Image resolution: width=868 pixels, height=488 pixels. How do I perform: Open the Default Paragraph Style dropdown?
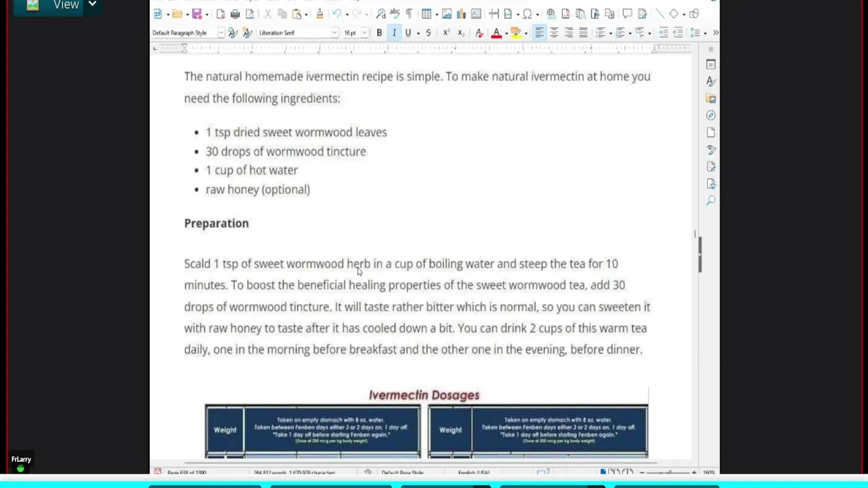point(221,33)
